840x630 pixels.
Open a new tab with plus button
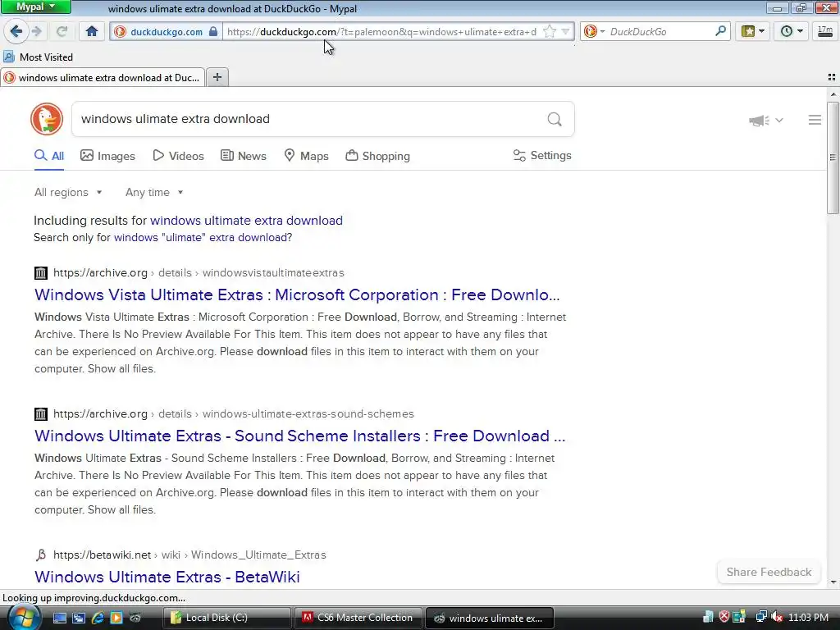(x=217, y=77)
